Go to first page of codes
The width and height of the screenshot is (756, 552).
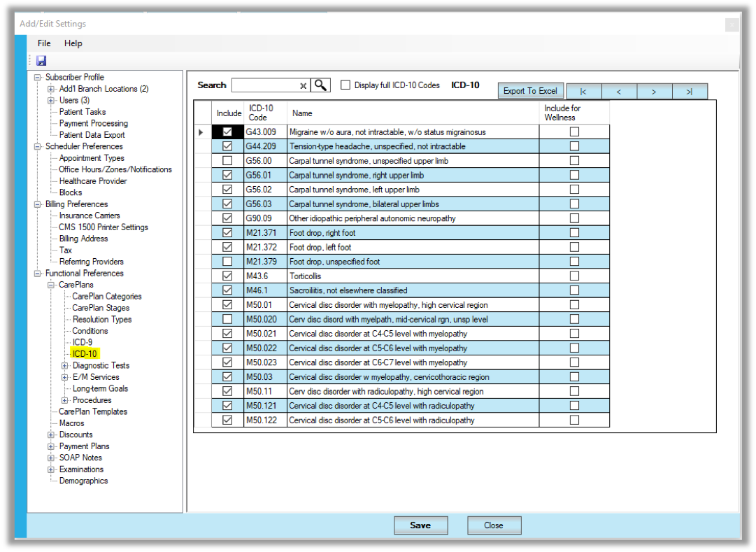[583, 91]
